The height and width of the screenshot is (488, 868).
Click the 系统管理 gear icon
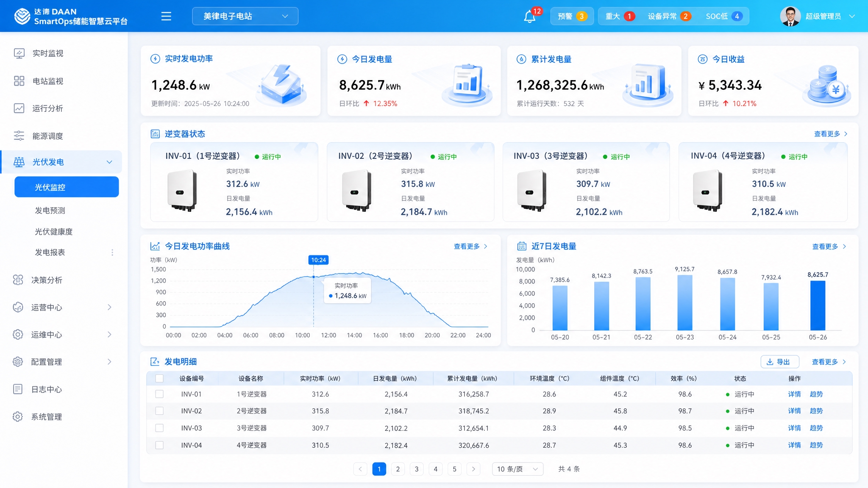[x=18, y=416]
